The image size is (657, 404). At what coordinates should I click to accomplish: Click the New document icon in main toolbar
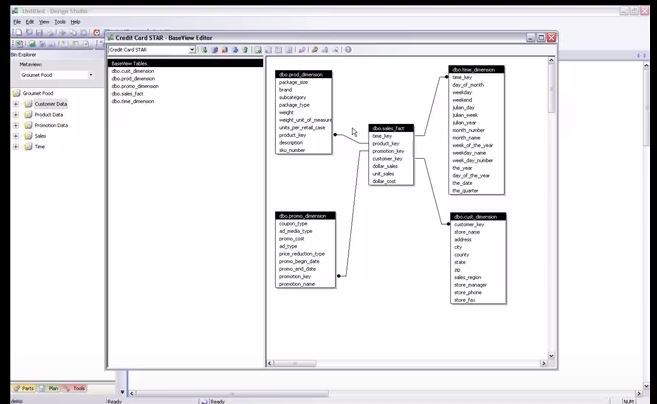(16, 32)
